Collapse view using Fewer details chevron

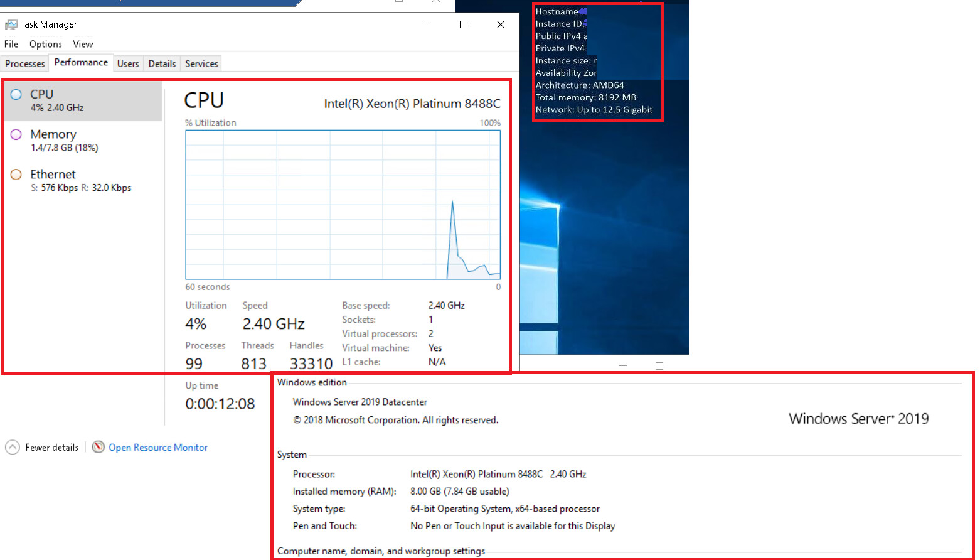[x=13, y=447]
